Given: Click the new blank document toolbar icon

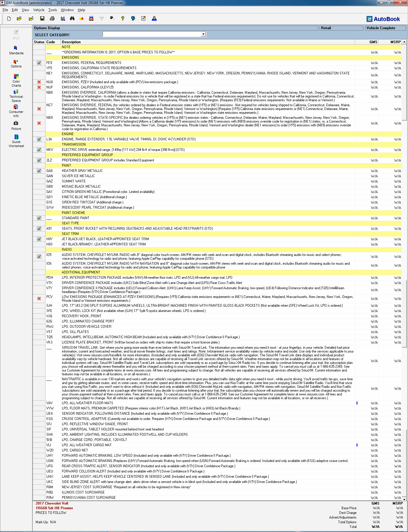Looking at the screenshot, I should coord(9,19).
